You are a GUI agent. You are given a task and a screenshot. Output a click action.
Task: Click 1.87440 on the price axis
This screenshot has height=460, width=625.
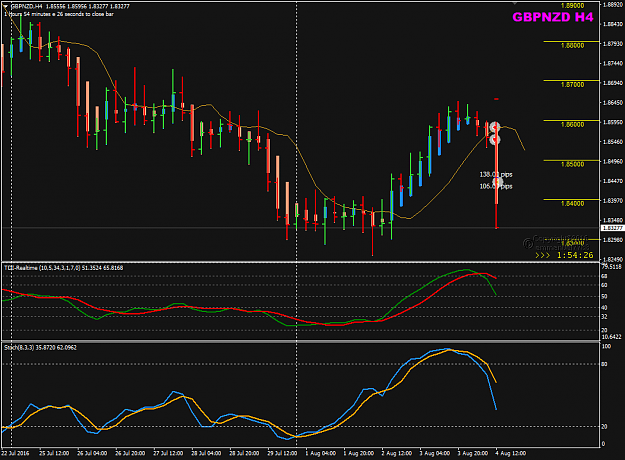point(613,63)
